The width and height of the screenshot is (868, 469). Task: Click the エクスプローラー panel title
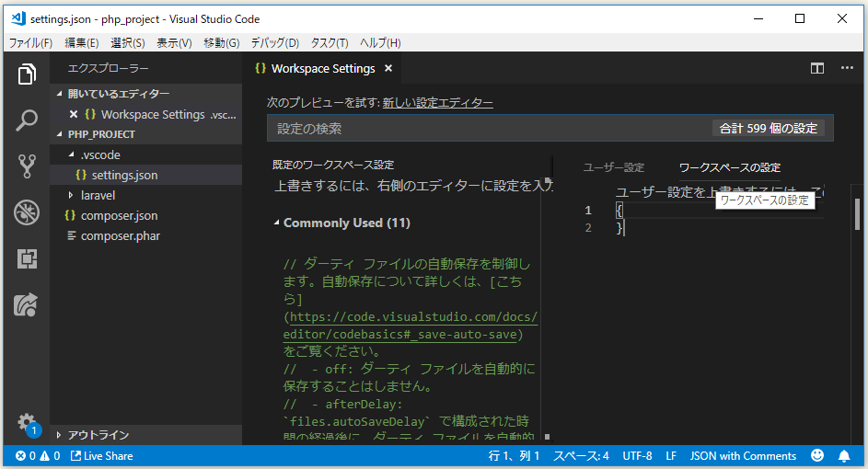click(x=108, y=68)
